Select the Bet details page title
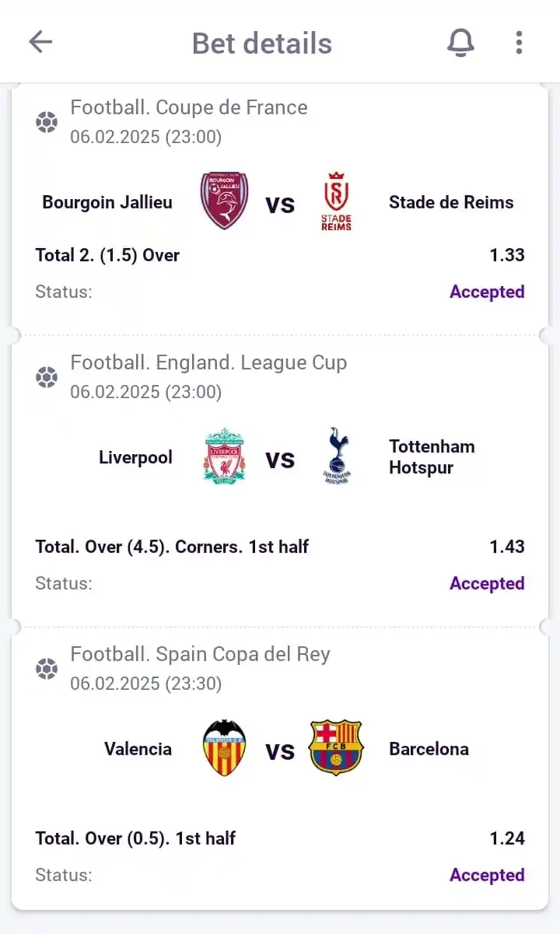The image size is (560, 934). tap(261, 44)
